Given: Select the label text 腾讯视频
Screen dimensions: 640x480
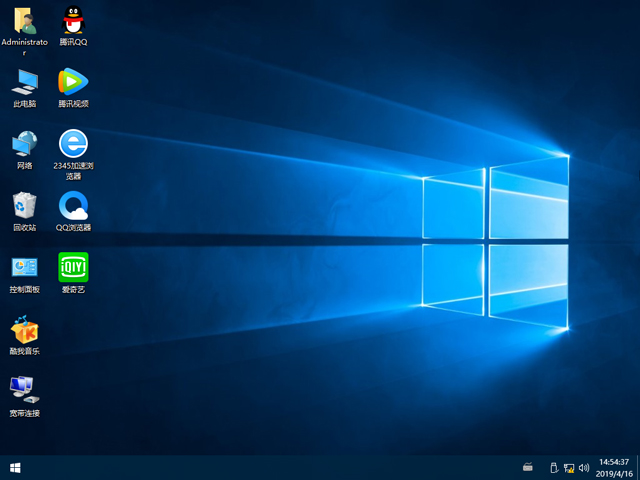Looking at the screenshot, I should tap(73, 104).
